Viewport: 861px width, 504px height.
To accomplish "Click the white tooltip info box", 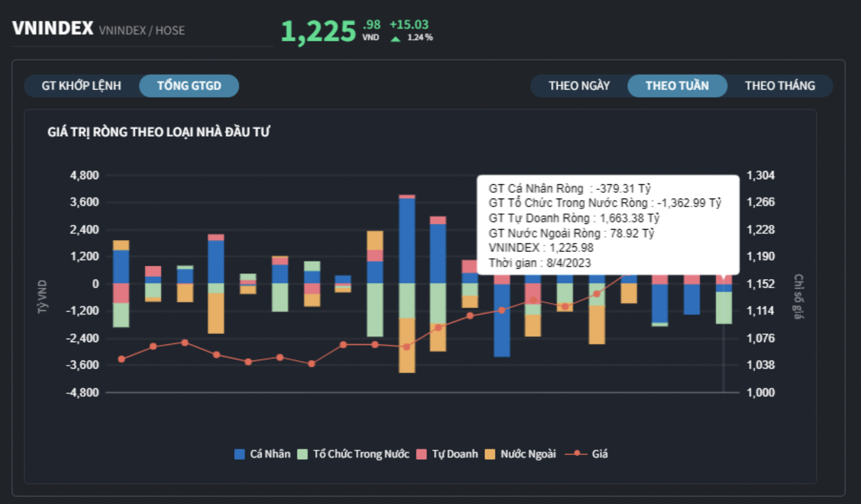I will coord(607,225).
